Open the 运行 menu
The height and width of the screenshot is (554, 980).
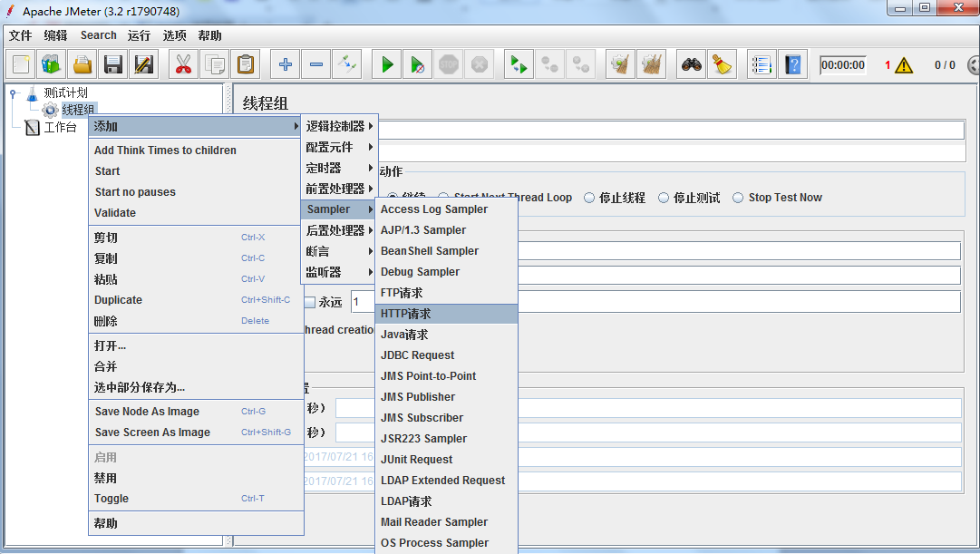click(139, 35)
